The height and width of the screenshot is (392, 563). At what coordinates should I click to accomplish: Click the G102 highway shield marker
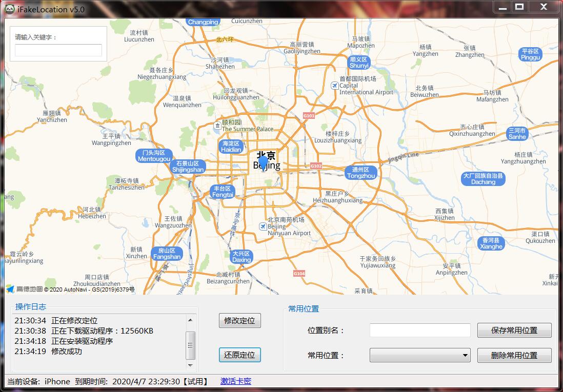[316, 166]
